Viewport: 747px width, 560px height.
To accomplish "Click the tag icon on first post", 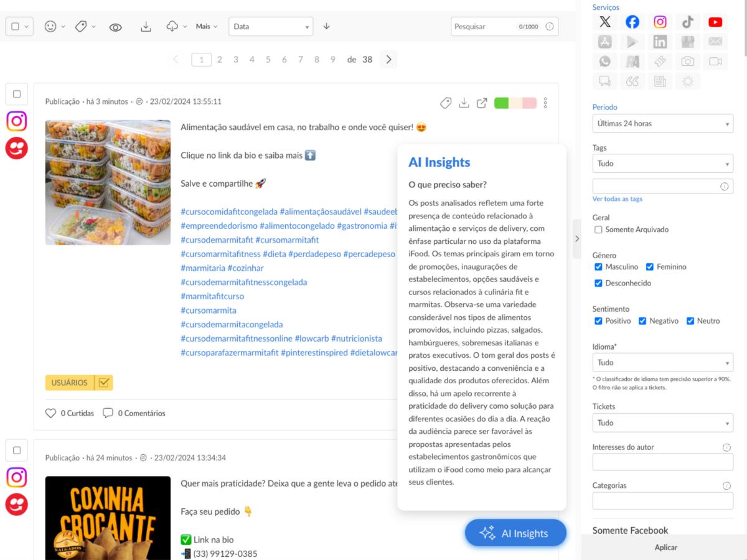I will click(446, 103).
